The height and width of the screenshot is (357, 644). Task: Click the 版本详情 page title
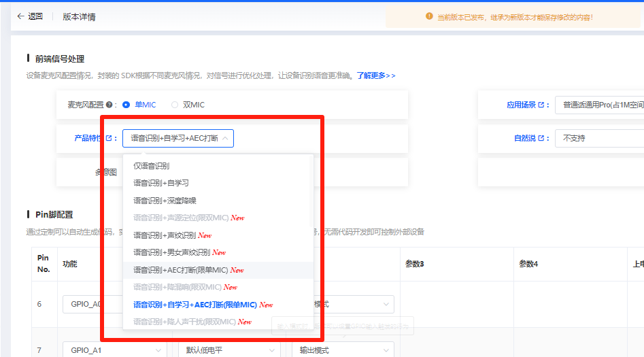(79, 17)
